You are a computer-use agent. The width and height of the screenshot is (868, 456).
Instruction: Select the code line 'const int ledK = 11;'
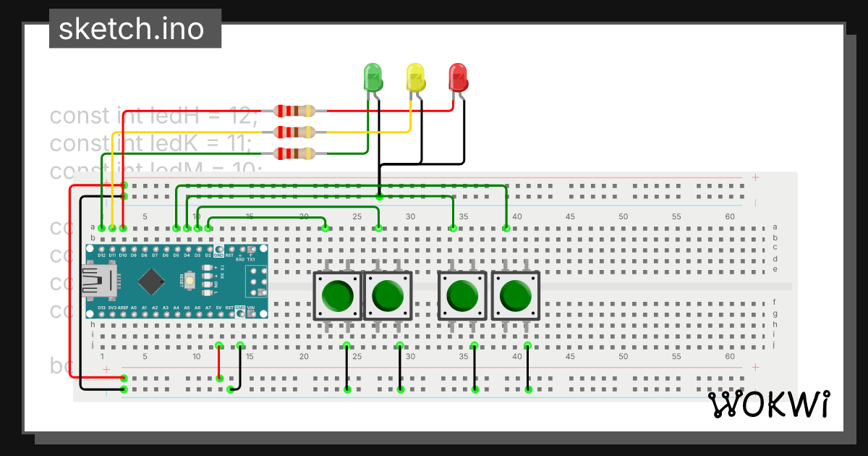click(x=150, y=143)
